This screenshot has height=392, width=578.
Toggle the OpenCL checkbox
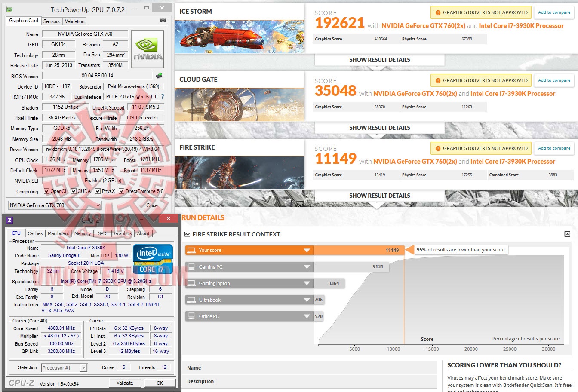tap(47, 191)
